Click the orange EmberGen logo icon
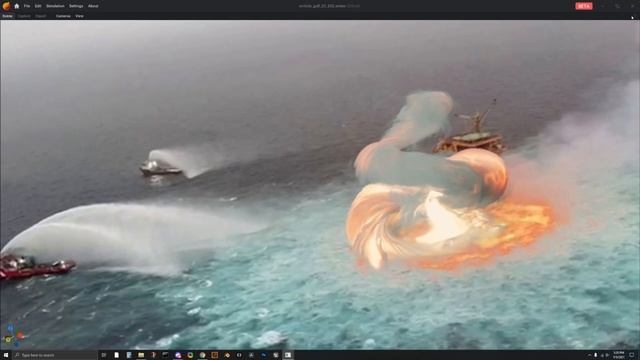640x360 pixels. point(6,6)
